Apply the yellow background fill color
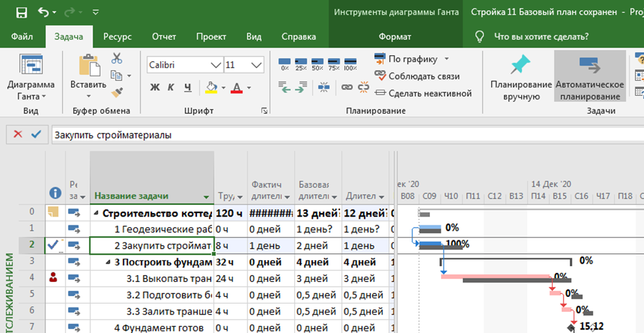Image resolution: width=644 pixels, height=333 pixels. (211, 87)
